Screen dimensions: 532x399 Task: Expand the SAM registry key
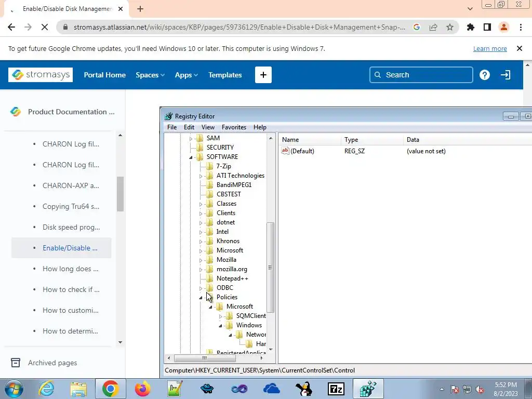coord(191,138)
